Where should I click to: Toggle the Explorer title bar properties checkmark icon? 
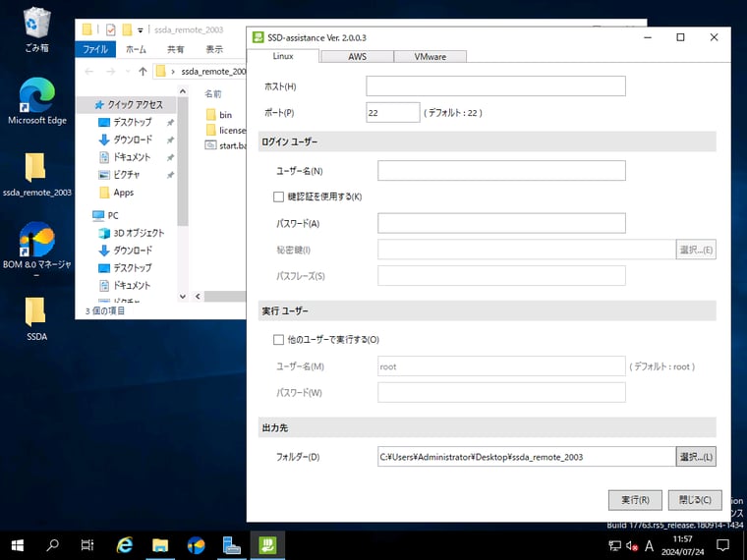[x=111, y=29]
